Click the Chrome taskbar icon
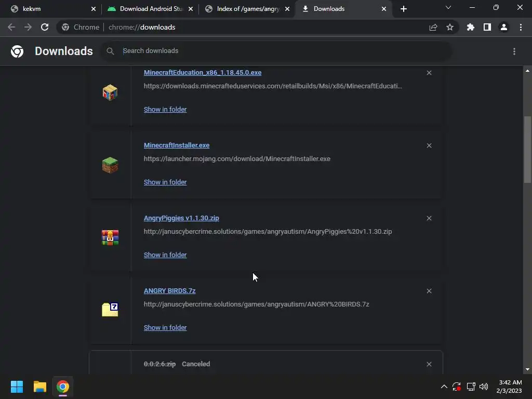This screenshot has height=399, width=532. pos(63,387)
